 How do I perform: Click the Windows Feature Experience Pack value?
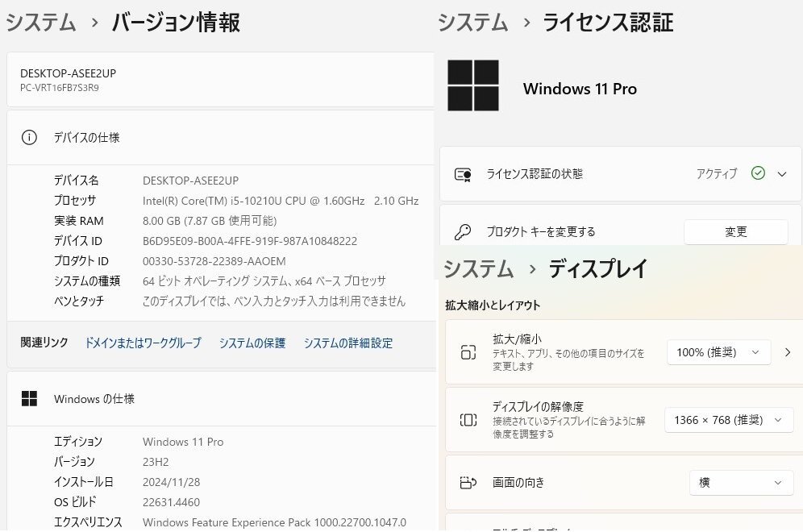click(274, 522)
